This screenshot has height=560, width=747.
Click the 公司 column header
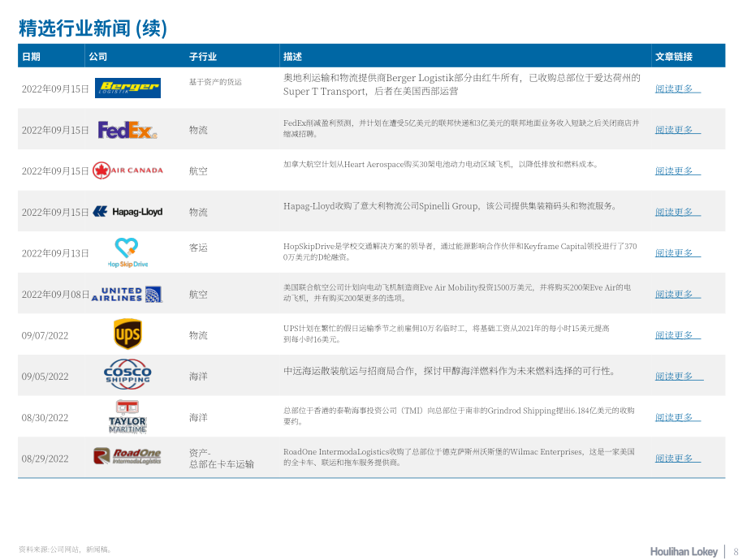click(97, 57)
